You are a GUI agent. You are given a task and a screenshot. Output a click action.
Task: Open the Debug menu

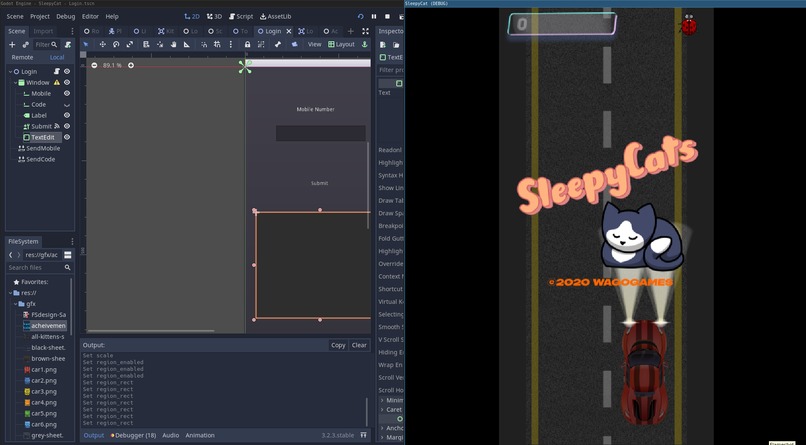tap(66, 16)
